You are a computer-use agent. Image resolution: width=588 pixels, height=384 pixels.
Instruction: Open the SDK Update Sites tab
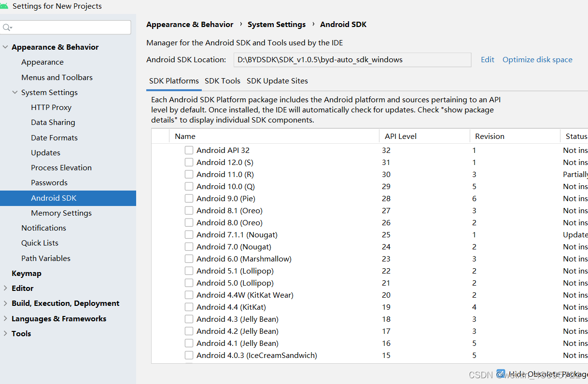click(277, 81)
